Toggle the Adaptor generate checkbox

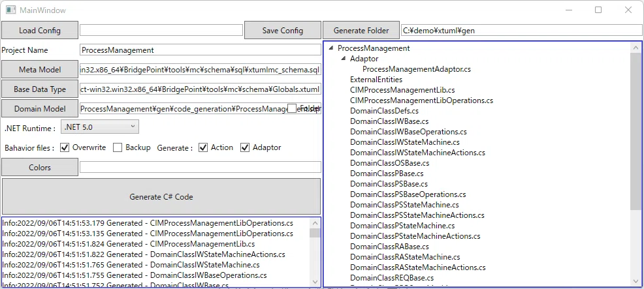[245, 147]
